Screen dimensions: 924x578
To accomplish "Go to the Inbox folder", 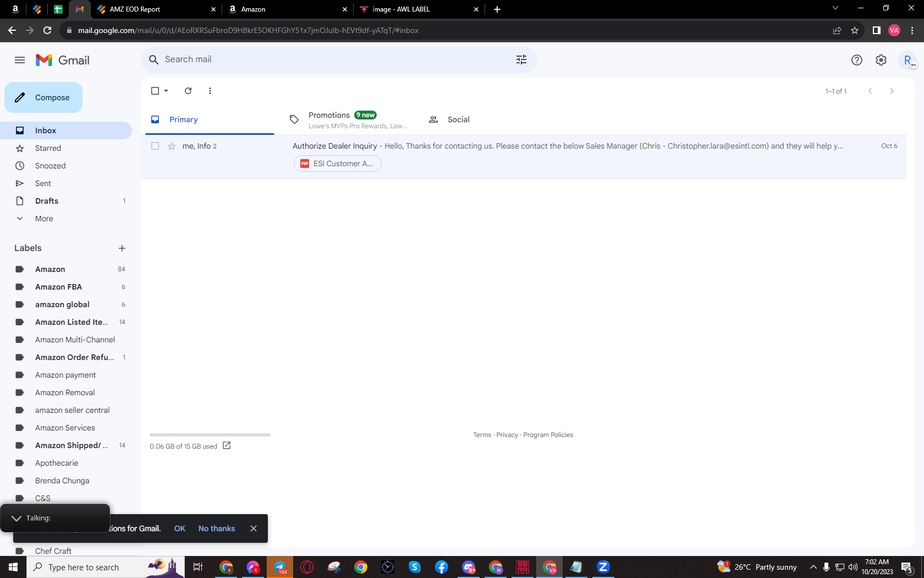I will 66,130.
